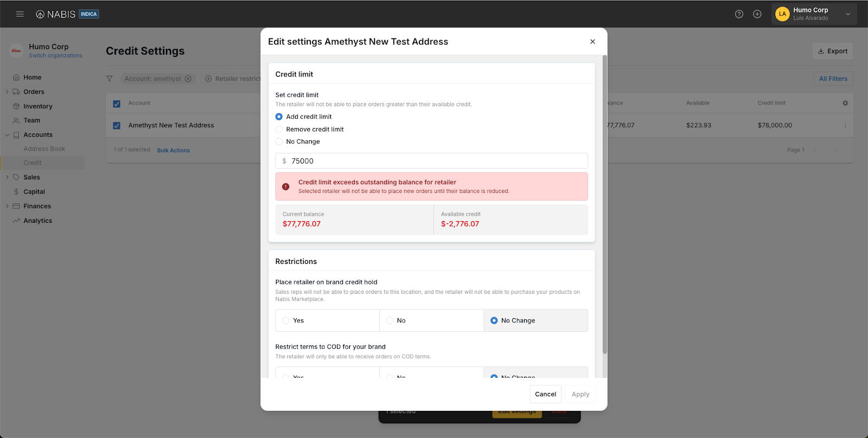Select the Remove credit limit option
Viewport: 868px width, 438px height.
tap(279, 130)
